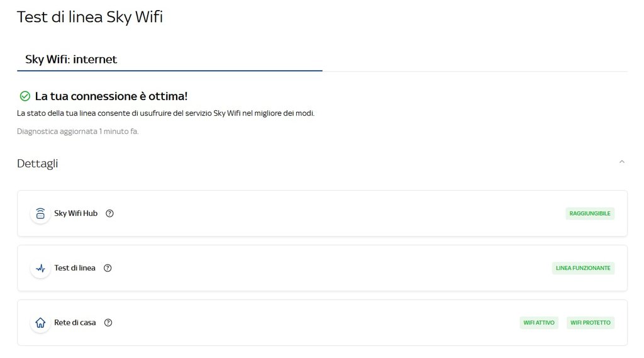644x358 pixels.
Task: Select the Sky Wifi: internet tab
Action: [x=71, y=60]
